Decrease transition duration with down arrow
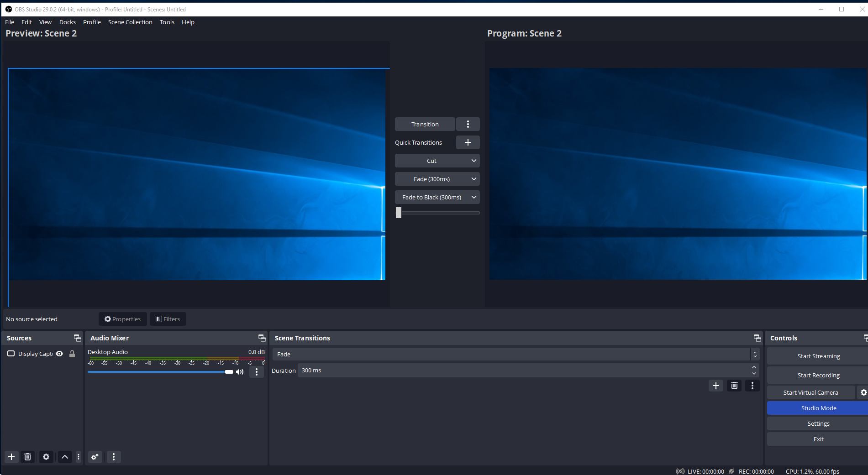868x475 pixels. click(x=754, y=374)
